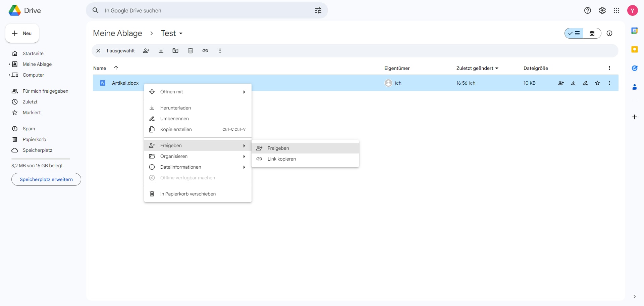Click copy link icon in selection toolbar
This screenshot has width=644, height=306.
click(205, 51)
